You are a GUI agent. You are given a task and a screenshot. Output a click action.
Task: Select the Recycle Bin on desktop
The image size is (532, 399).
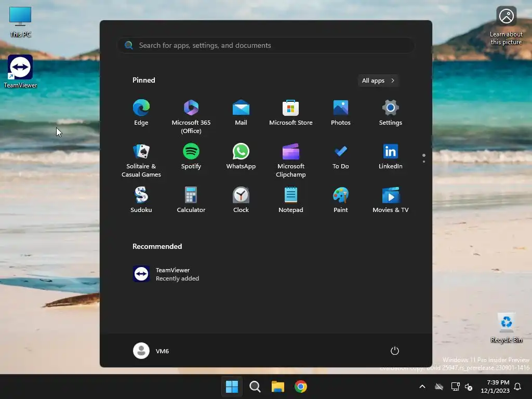[x=506, y=328]
